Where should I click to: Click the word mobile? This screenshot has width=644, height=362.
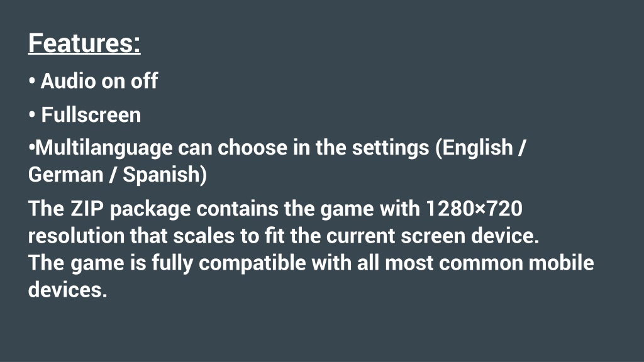(561, 263)
